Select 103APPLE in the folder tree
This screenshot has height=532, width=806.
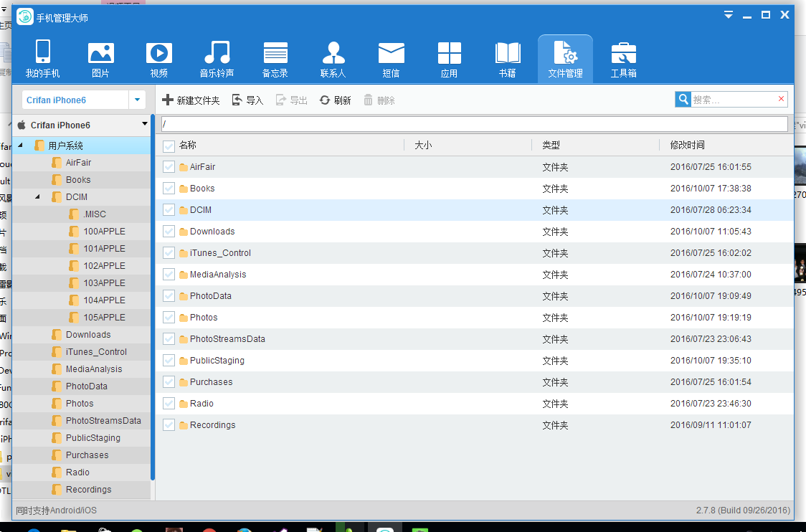(105, 283)
